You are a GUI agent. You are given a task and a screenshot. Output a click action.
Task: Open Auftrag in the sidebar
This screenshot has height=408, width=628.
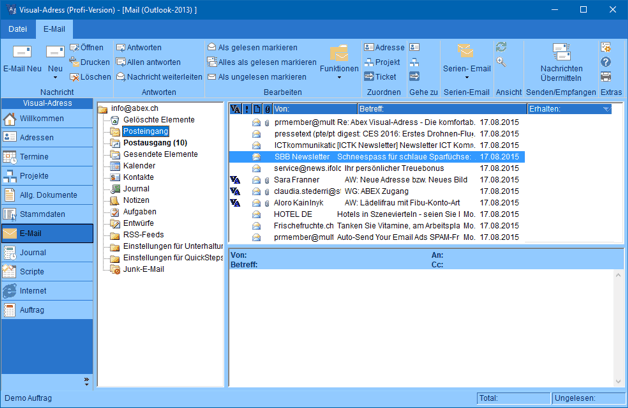(x=47, y=310)
